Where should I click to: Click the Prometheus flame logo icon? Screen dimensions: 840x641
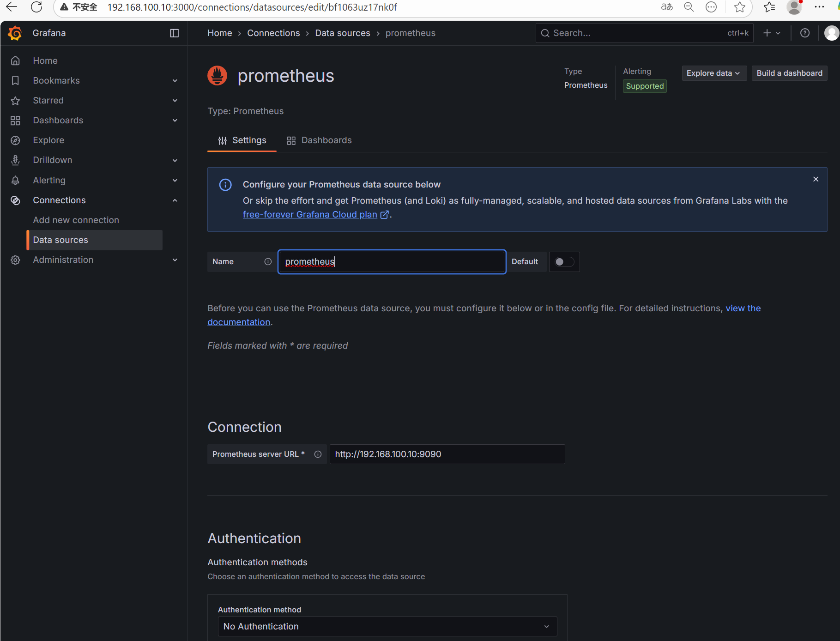tap(217, 76)
